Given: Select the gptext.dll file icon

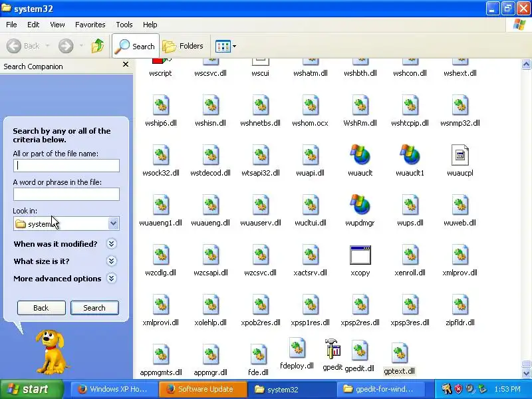Looking at the screenshot, I should [400, 353].
